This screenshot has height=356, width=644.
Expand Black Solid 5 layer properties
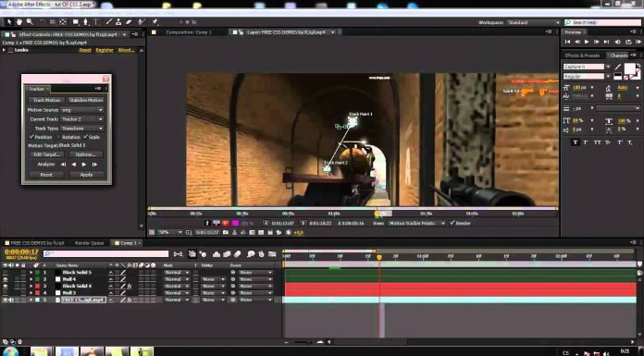pos(31,272)
